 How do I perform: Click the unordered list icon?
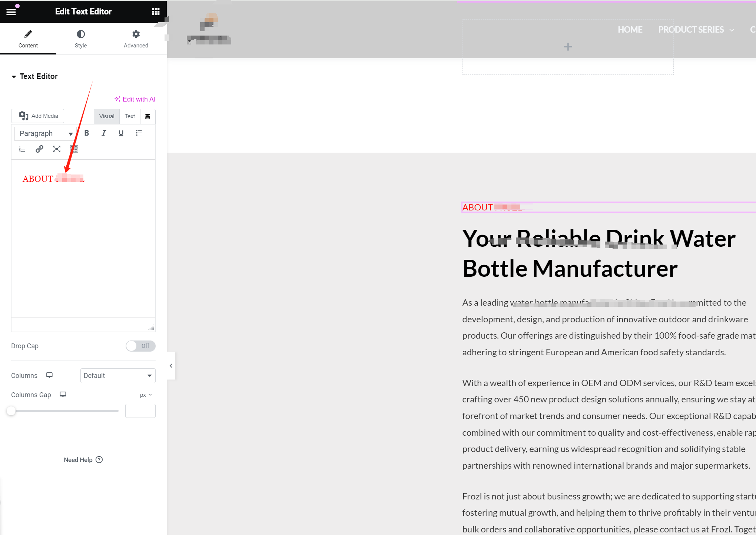point(139,133)
